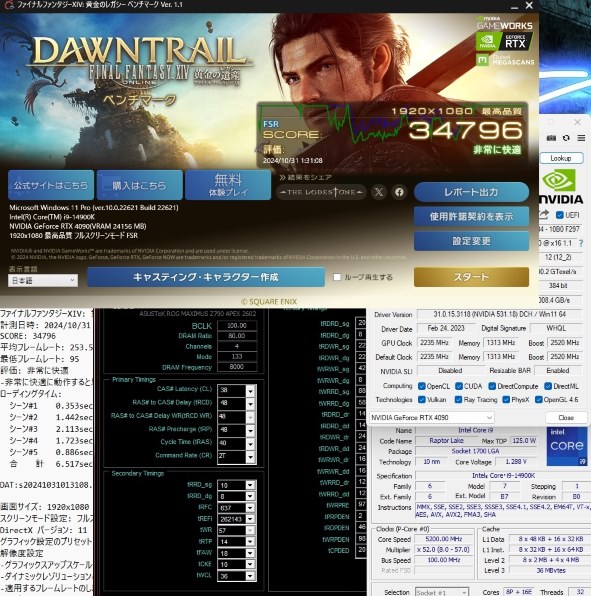Click the レポート出力 report button
Image resolution: width=591 pixels, height=596 pixels.
pyautogui.click(x=471, y=192)
